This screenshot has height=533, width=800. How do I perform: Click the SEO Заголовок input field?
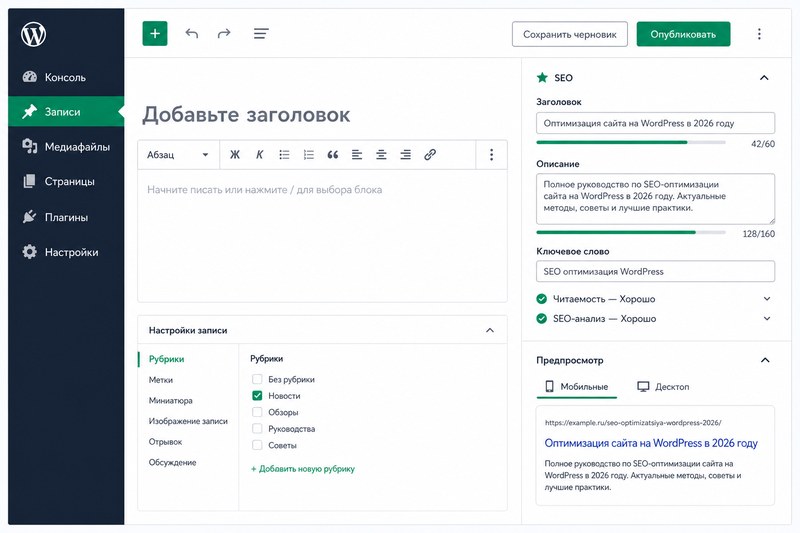click(x=655, y=123)
